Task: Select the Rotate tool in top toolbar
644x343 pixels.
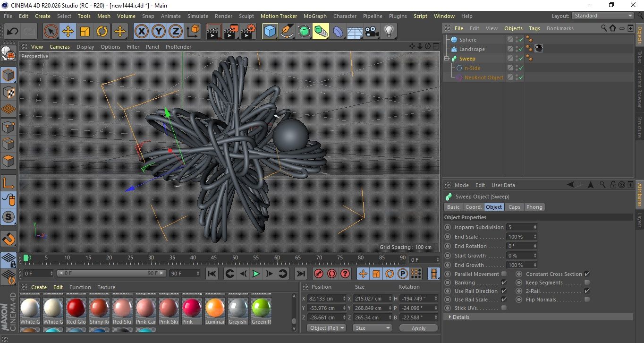Action: point(102,32)
